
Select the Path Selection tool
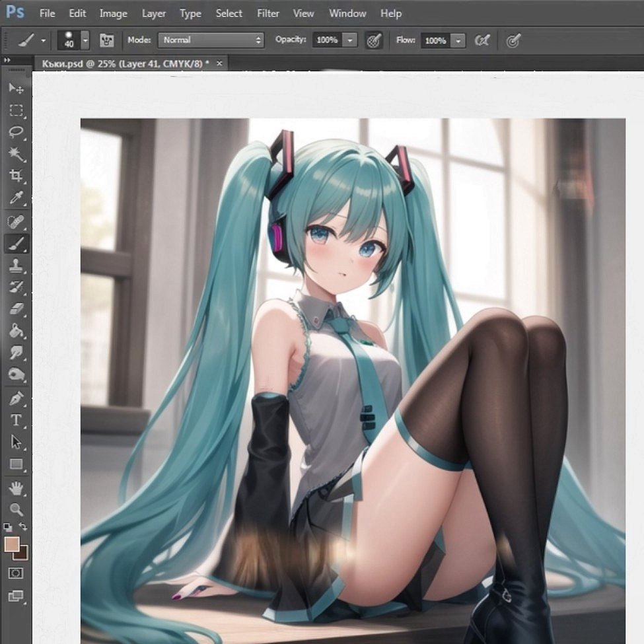pyautogui.click(x=17, y=443)
